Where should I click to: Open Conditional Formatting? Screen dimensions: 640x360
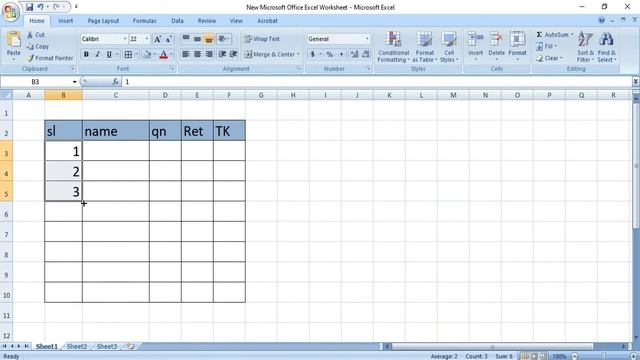(393, 47)
